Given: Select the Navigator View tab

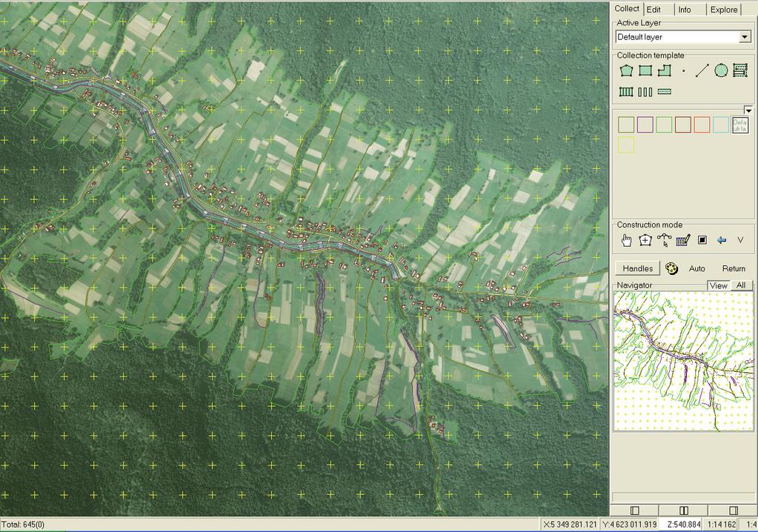Looking at the screenshot, I should tap(719, 285).
